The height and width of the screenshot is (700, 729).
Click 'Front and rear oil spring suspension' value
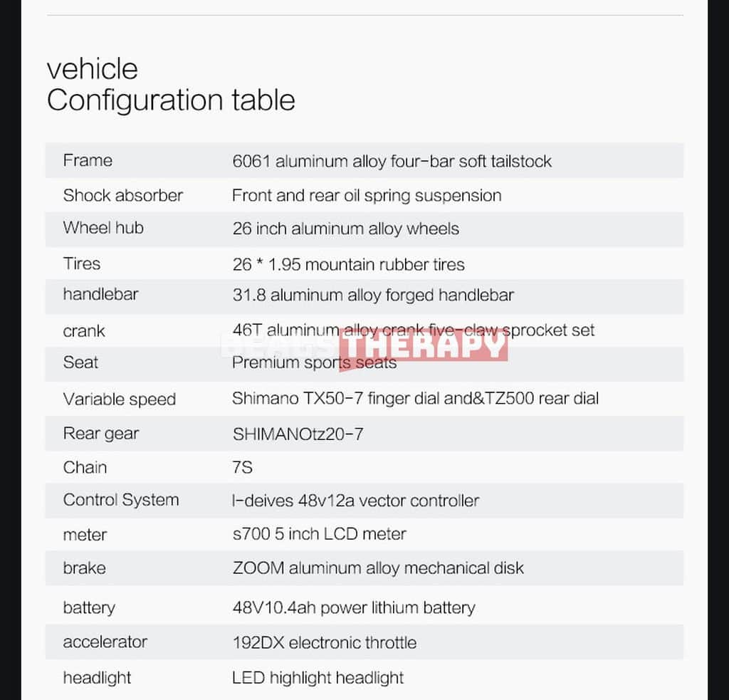pyautogui.click(x=367, y=196)
